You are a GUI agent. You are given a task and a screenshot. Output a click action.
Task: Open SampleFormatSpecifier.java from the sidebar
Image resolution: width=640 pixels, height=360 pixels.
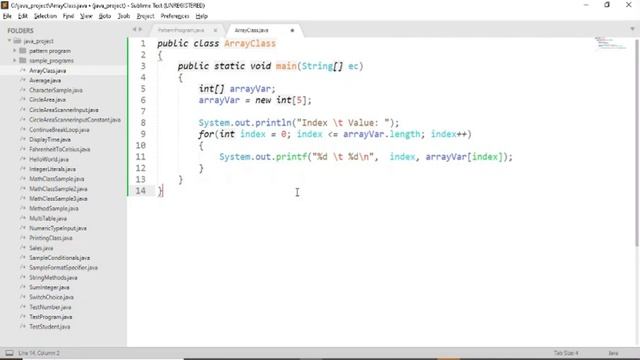(63, 268)
